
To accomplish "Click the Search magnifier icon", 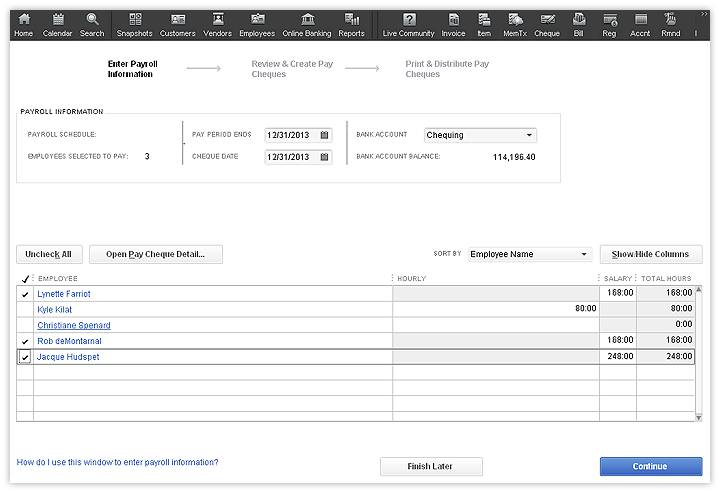I will point(92,25).
